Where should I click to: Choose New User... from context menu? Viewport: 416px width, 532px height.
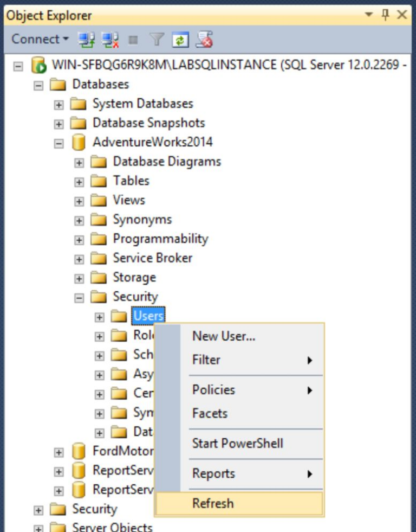(223, 336)
